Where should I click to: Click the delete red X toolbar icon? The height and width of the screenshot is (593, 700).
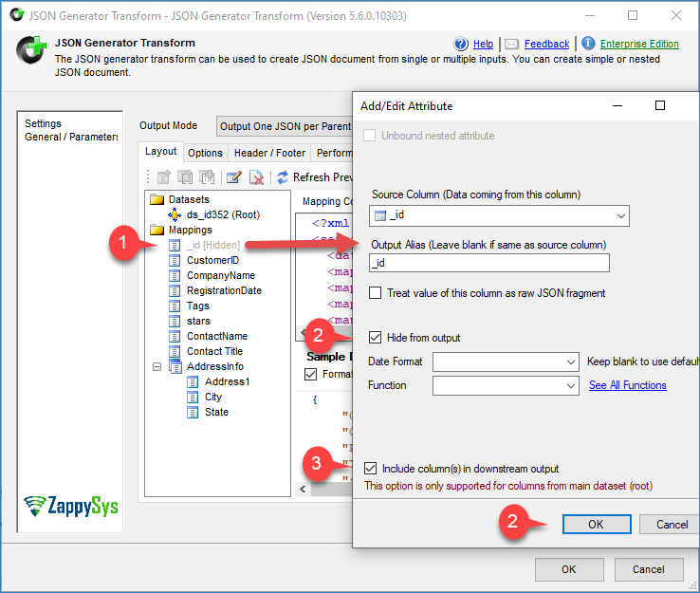point(257,177)
